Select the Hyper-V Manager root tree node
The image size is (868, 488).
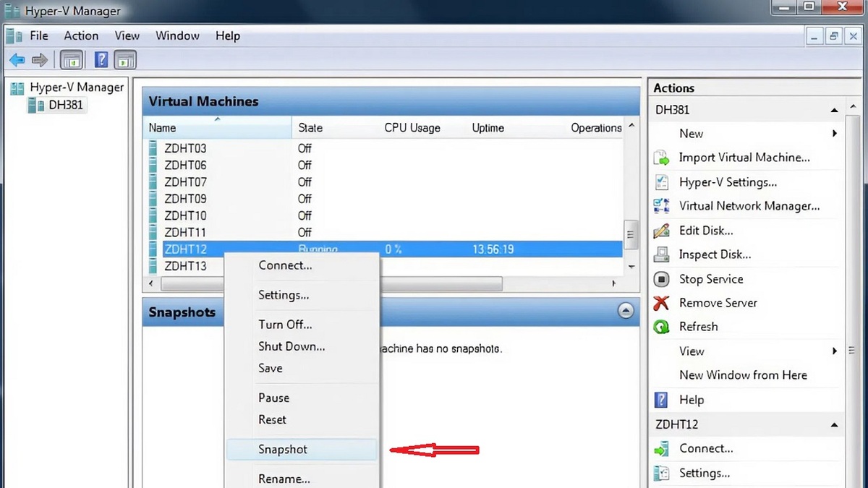point(67,87)
